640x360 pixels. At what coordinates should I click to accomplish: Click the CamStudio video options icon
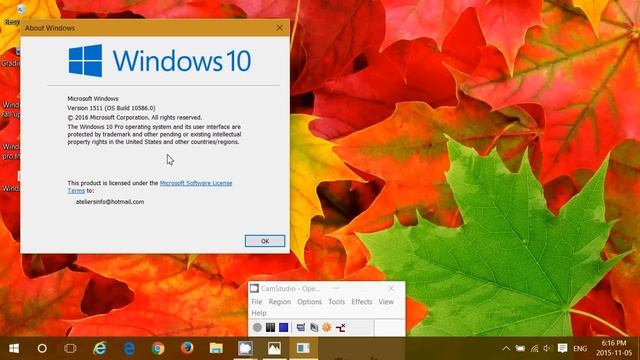[314, 327]
